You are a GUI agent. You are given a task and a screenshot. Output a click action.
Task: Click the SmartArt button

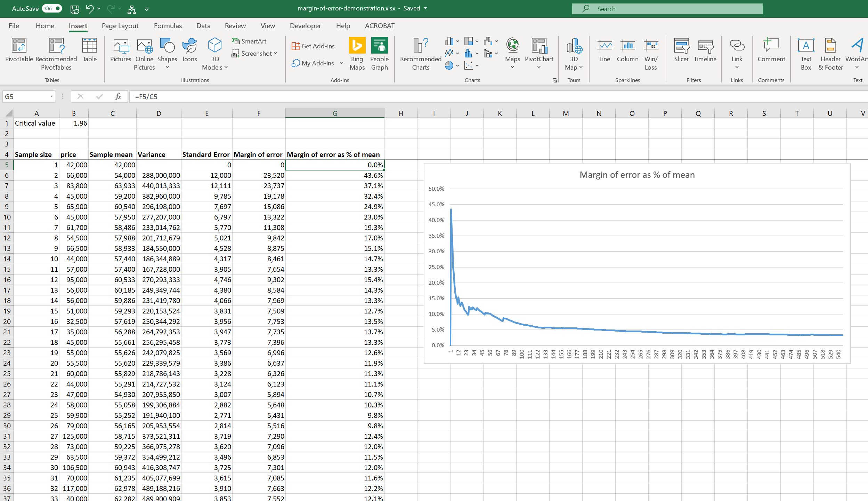click(250, 41)
